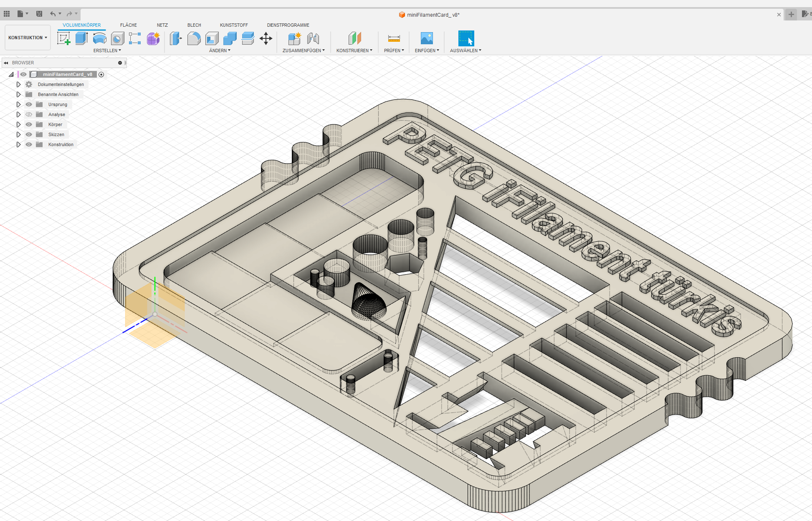Save the document with the disk icon
The height and width of the screenshot is (521, 812).
point(39,14)
